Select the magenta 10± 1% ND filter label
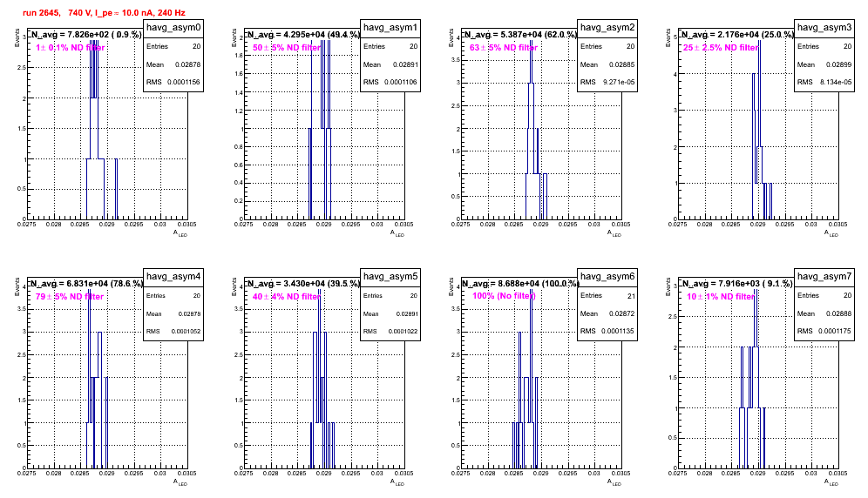868x498 pixels. tap(721, 297)
